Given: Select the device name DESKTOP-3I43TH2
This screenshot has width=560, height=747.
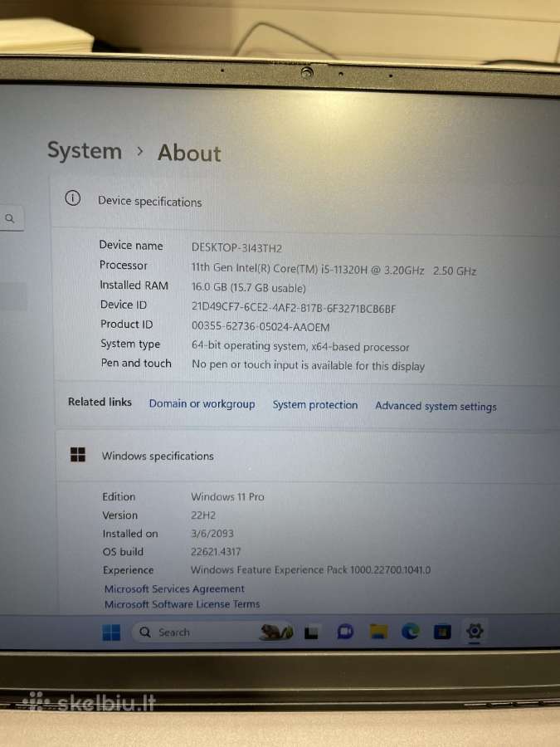Looking at the screenshot, I should click(236, 247).
